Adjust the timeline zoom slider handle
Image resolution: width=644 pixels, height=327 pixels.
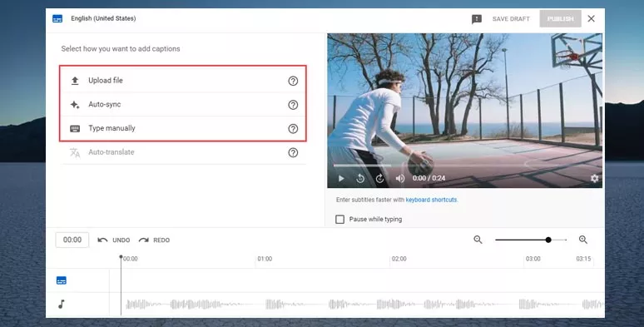(548, 240)
